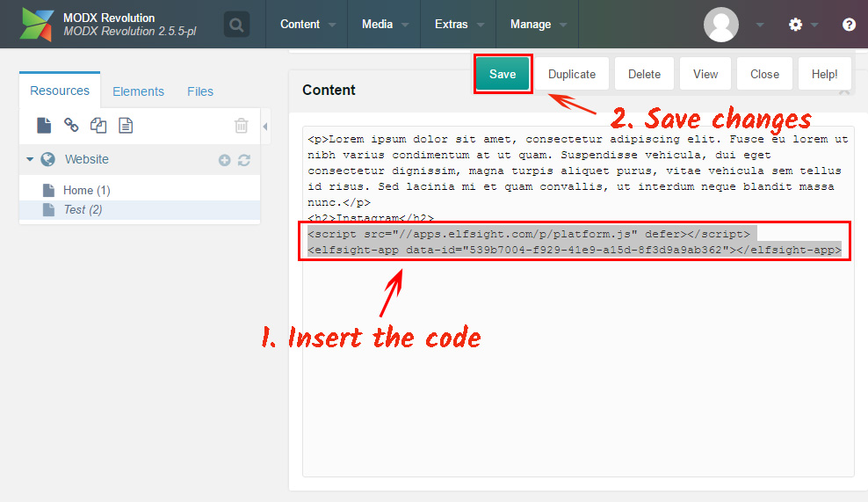Click the Close button

pyautogui.click(x=764, y=74)
